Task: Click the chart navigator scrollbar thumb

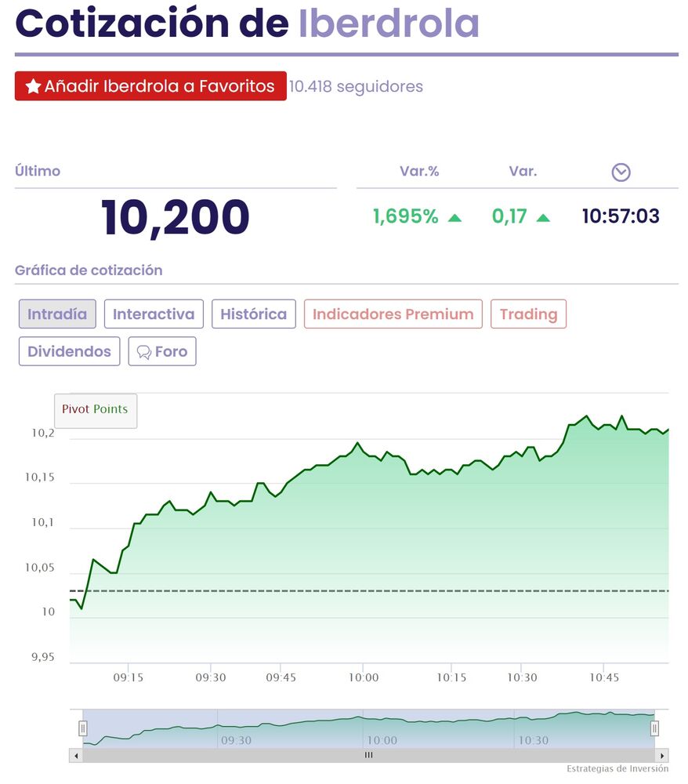Action: (x=368, y=756)
